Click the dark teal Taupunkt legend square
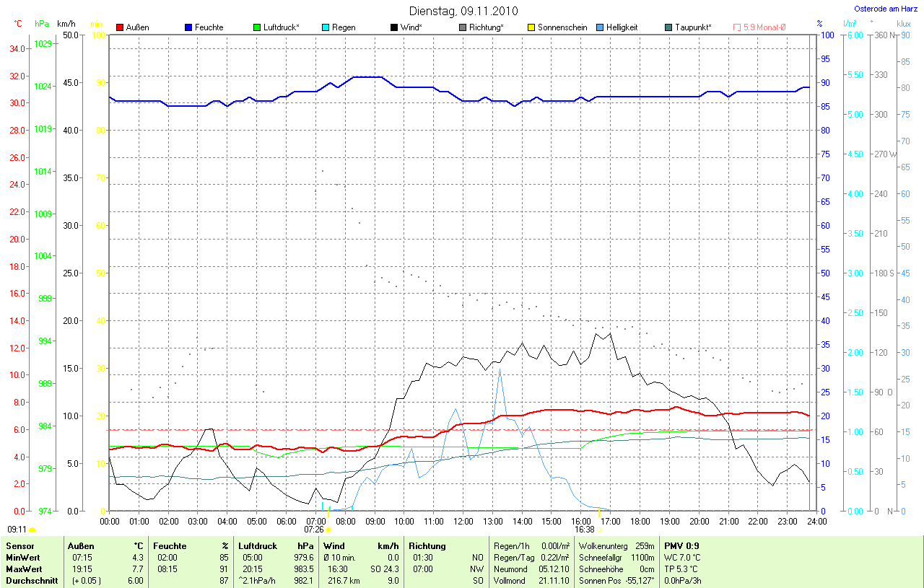 668,27
